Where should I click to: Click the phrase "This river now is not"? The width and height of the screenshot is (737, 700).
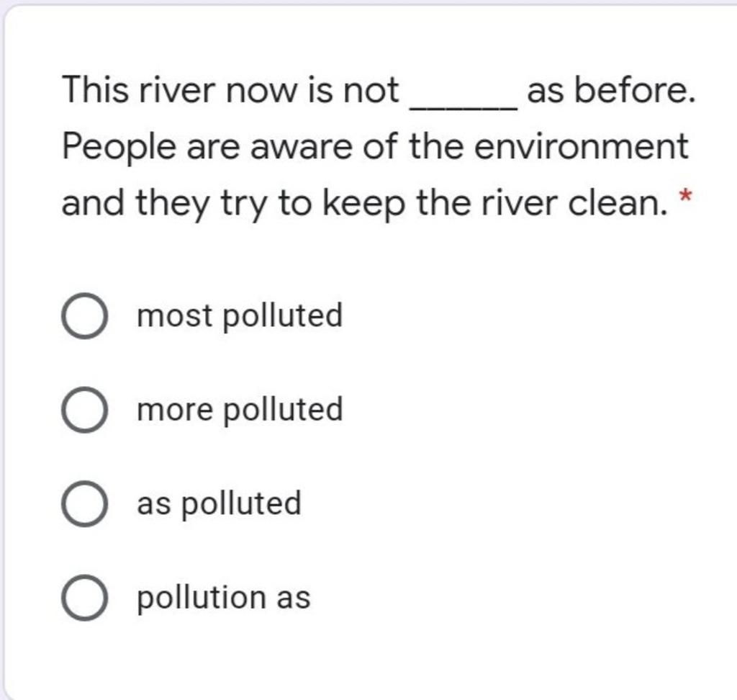tap(230, 90)
